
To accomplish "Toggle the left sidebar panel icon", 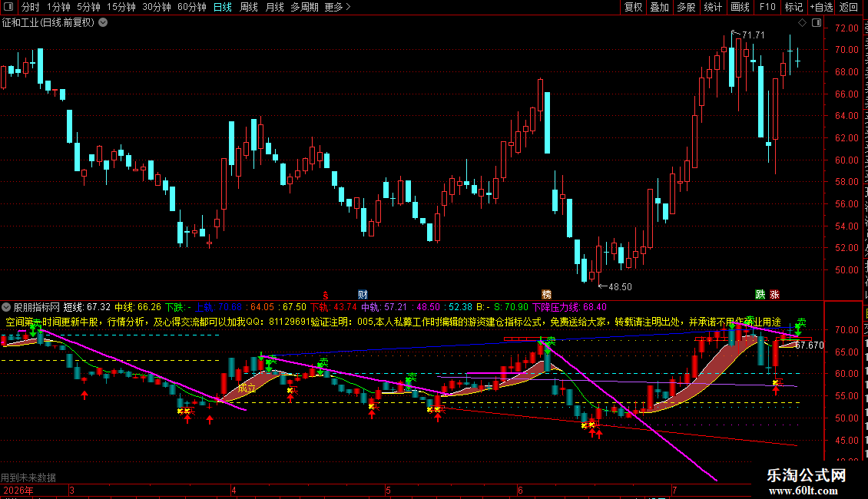I will click(x=8, y=7).
